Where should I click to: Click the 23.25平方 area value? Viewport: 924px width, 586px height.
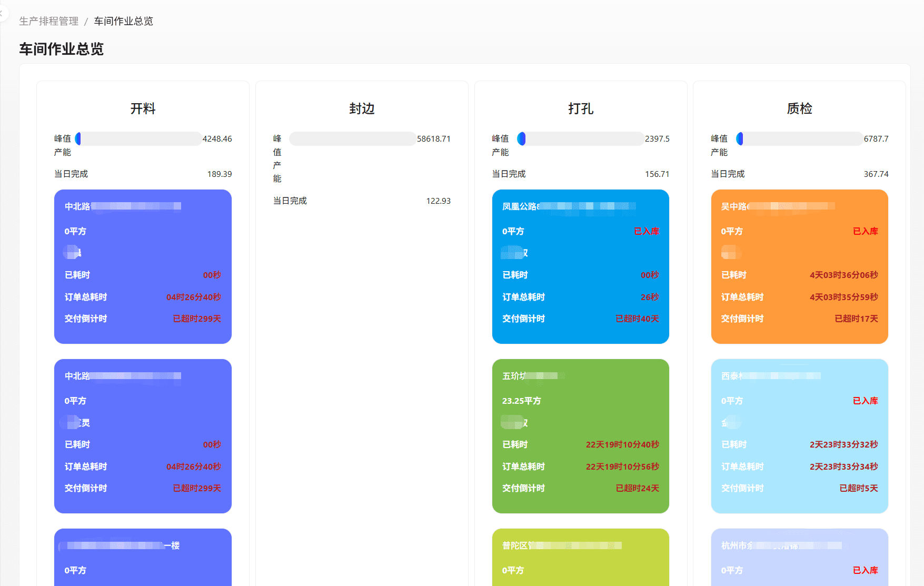pyautogui.click(x=521, y=401)
